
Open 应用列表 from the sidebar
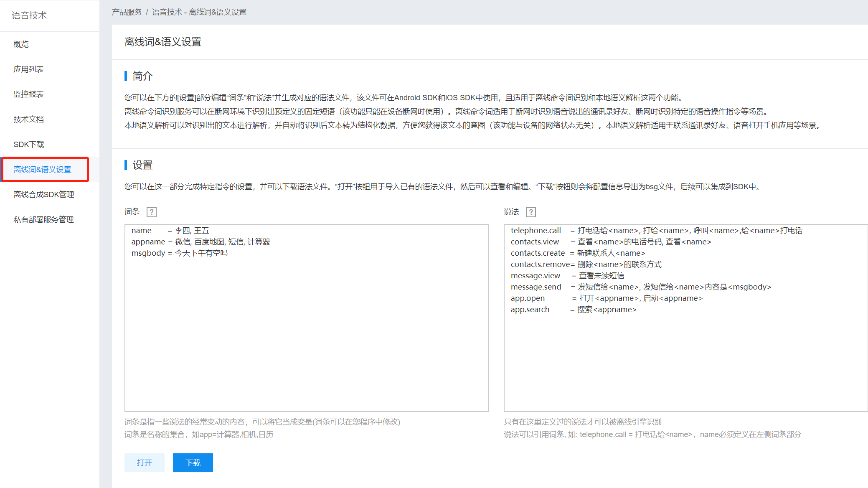[28, 69]
